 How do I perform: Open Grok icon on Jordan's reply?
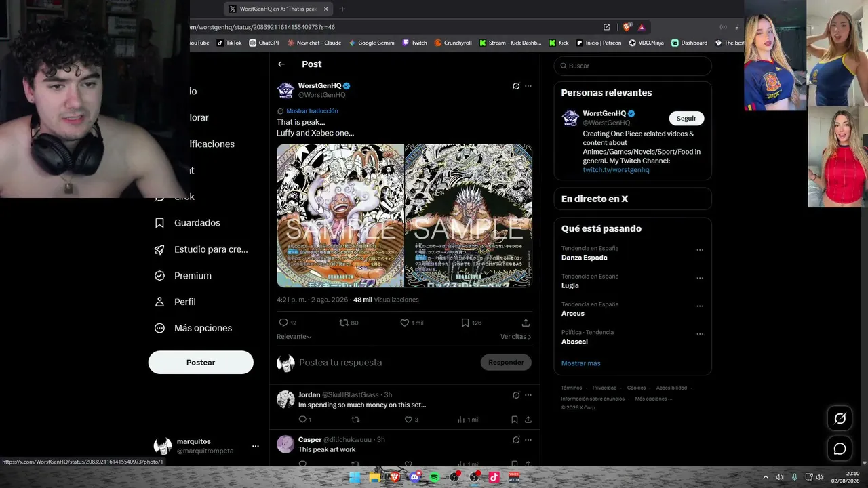[516, 395]
